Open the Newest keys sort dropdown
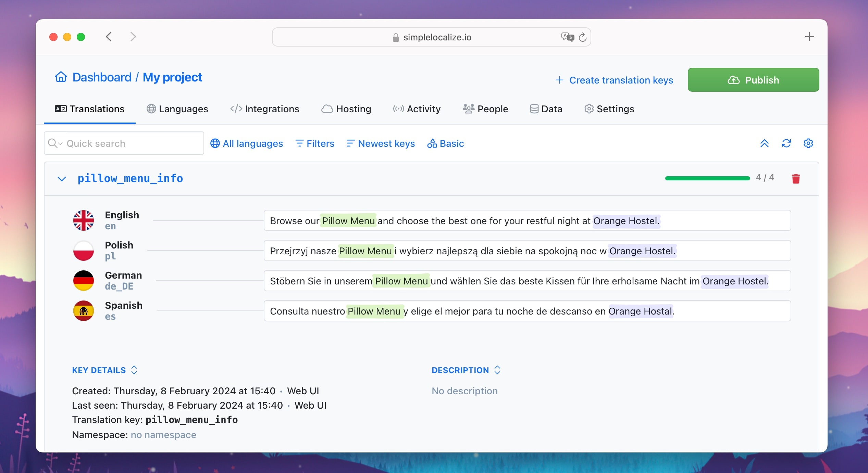 coord(381,143)
